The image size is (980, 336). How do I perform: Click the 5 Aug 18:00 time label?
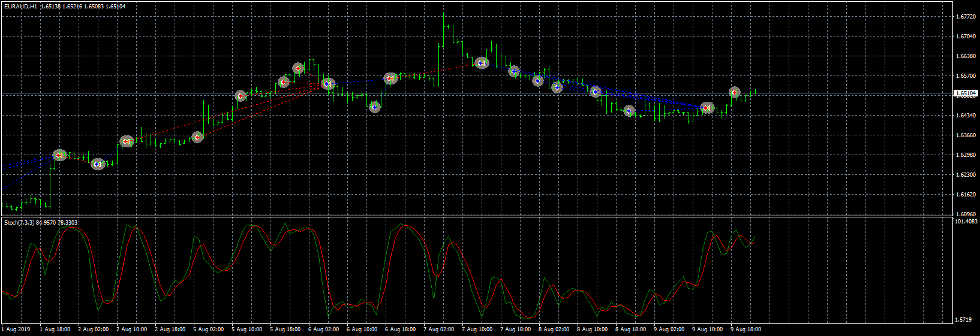coord(285,329)
